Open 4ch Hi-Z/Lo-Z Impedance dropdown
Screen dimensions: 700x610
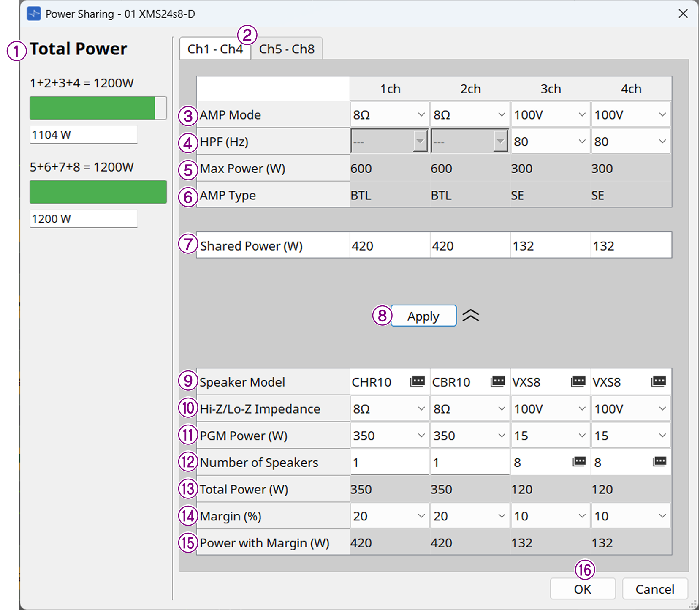[630, 408]
